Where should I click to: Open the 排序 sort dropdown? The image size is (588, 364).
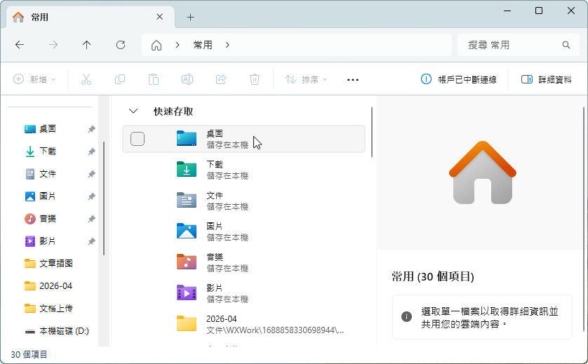(x=306, y=80)
